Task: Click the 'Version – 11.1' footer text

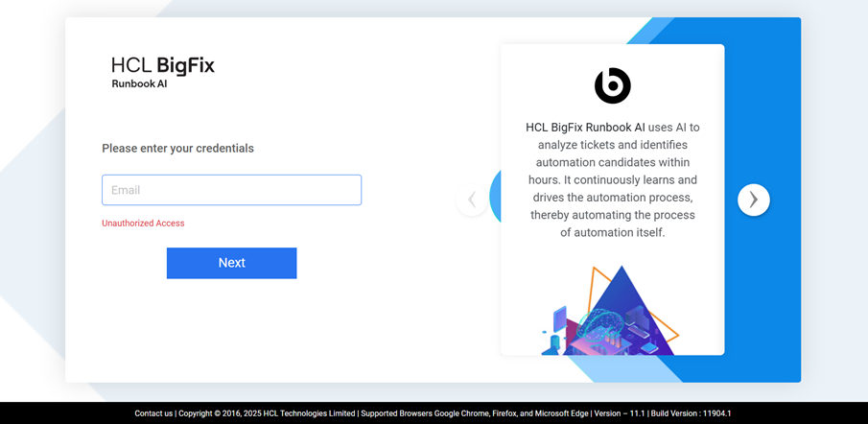Action: [x=620, y=413]
